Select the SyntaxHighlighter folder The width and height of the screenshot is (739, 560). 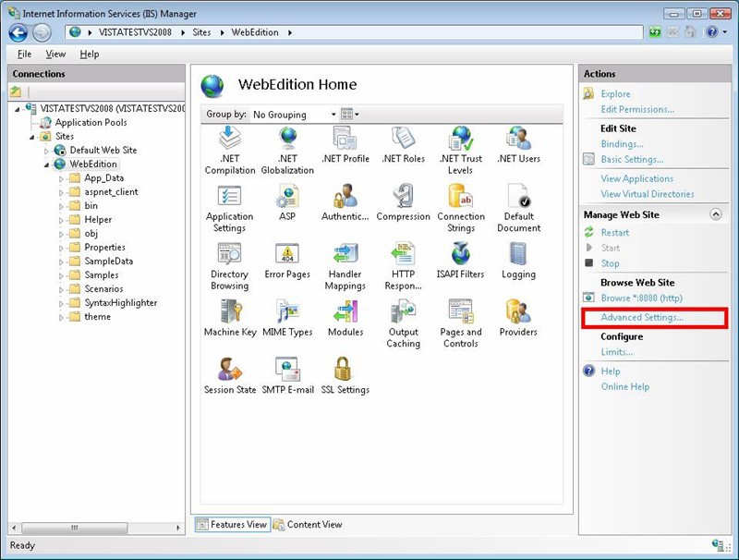coord(121,303)
